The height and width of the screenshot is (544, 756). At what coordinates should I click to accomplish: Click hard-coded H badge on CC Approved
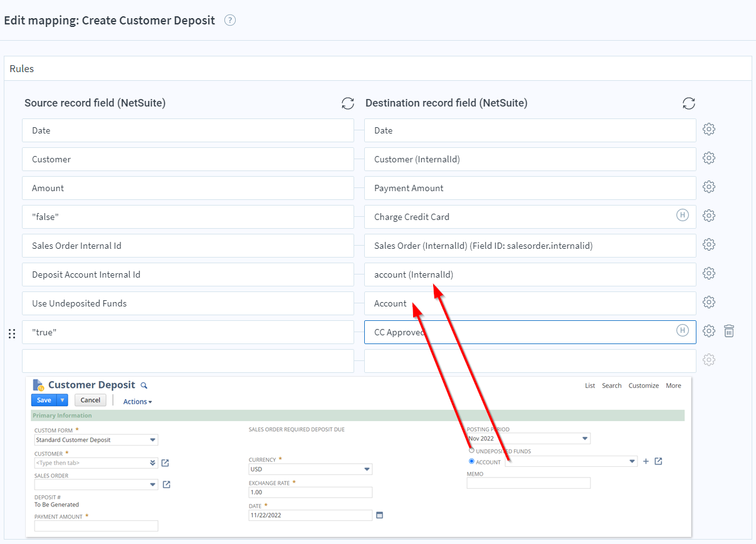pos(683,331)
